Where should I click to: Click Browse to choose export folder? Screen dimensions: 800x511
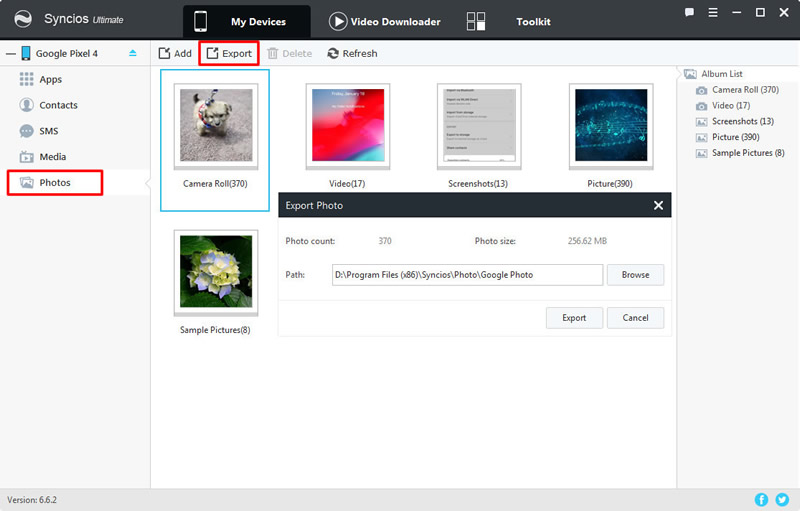635,275
